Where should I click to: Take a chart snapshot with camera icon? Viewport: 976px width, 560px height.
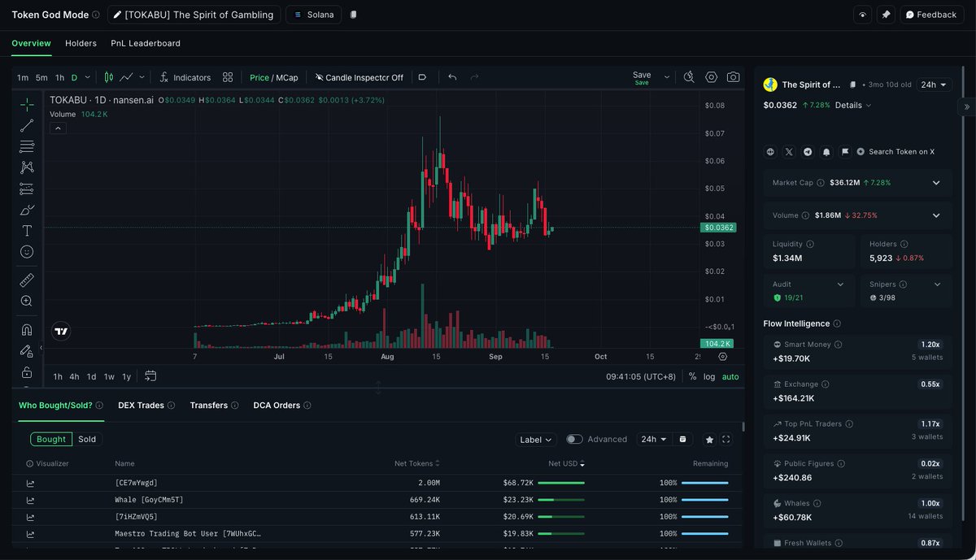[734, 77]
